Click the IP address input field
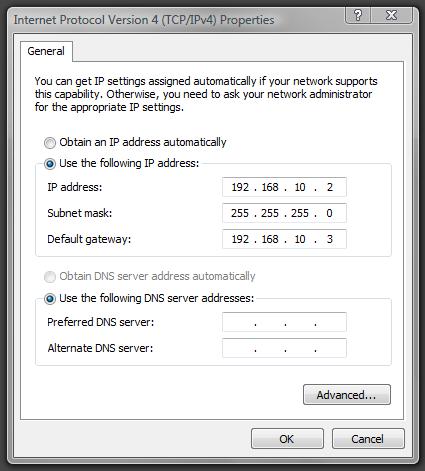 pos(284,187)
